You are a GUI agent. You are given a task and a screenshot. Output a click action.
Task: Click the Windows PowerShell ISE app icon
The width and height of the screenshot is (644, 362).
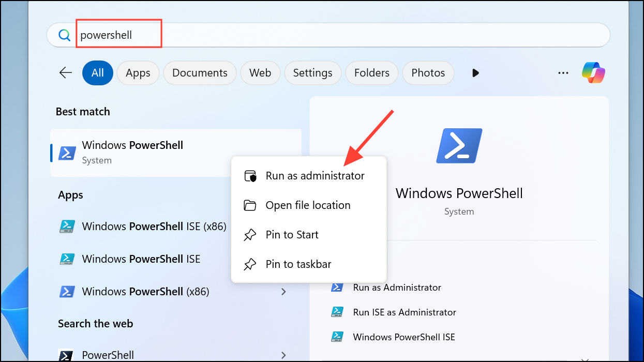tap(67, 259)
